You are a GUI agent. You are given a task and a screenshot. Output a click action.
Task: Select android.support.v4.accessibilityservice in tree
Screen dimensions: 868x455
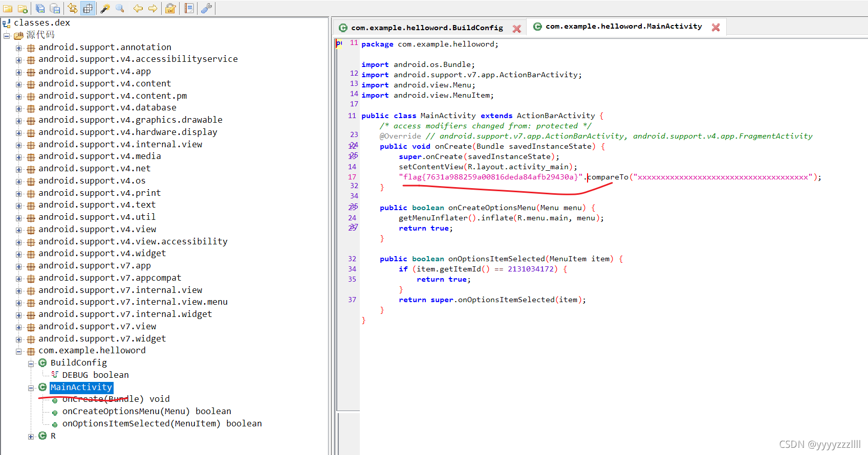click(x=138, y=59)
